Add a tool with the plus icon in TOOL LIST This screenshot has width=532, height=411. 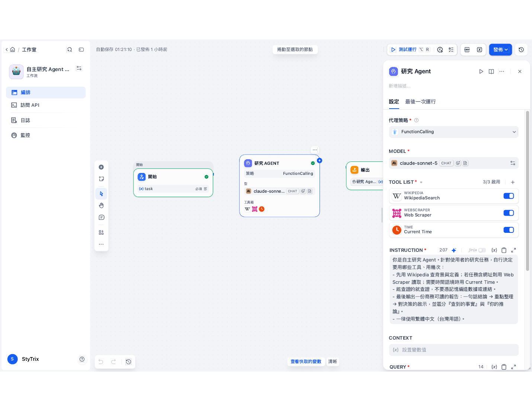coord(513,182)
